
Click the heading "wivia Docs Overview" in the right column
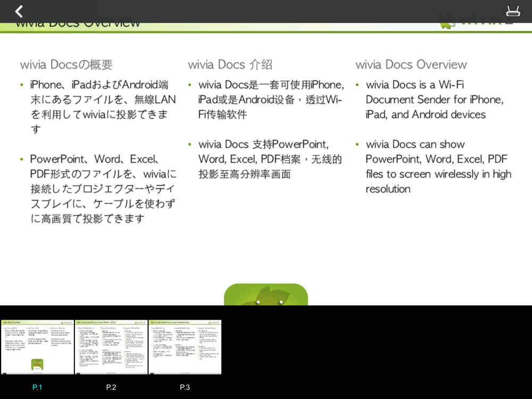pos(411,64)
